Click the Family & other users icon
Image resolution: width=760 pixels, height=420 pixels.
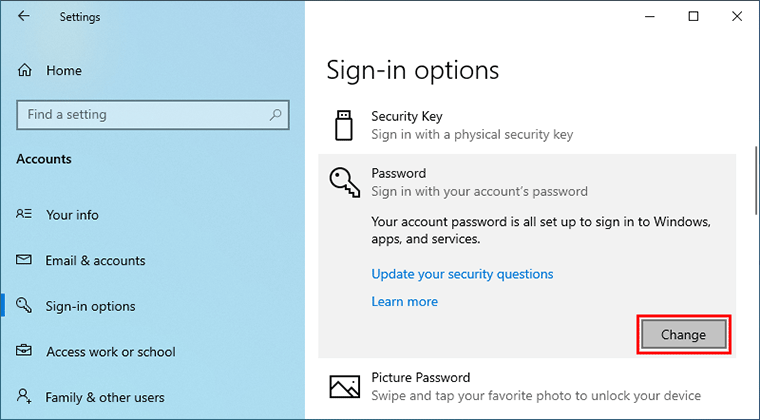click(x=24, y=396)
